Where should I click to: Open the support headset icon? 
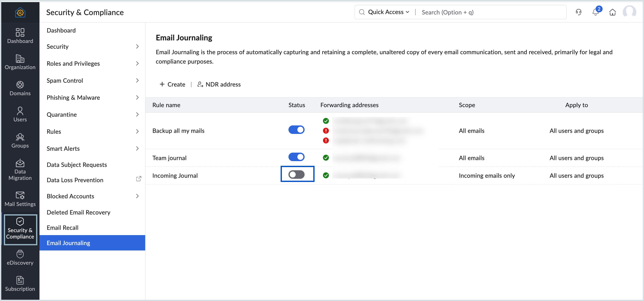(x=578, y=12)
